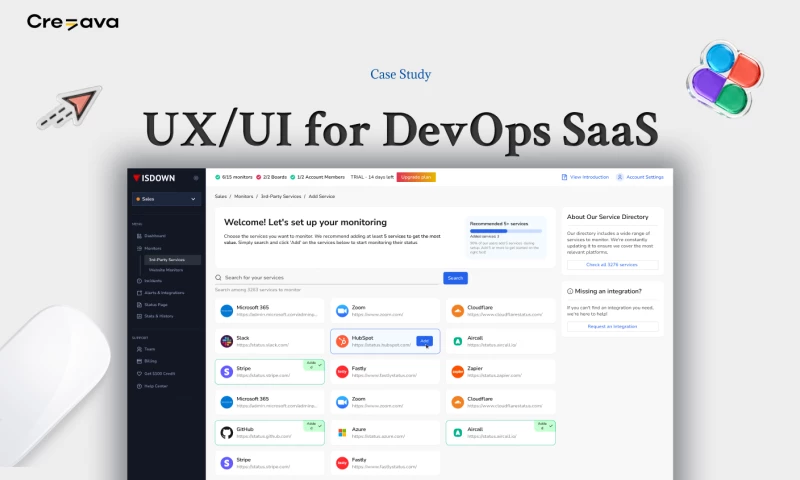
Task: Click Add button on HubSpot card
Action: pos(424,341)
